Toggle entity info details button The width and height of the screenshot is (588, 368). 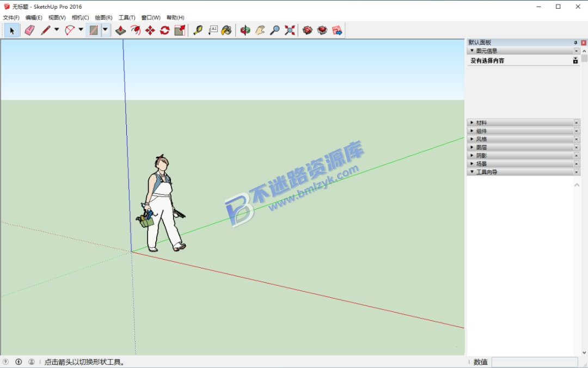point(575,60)
